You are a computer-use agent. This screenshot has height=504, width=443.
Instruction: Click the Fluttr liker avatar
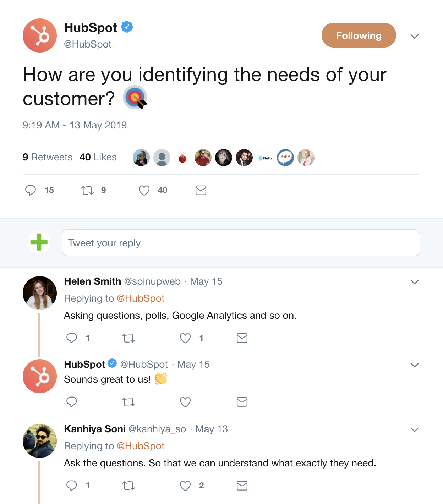point(265,158)
